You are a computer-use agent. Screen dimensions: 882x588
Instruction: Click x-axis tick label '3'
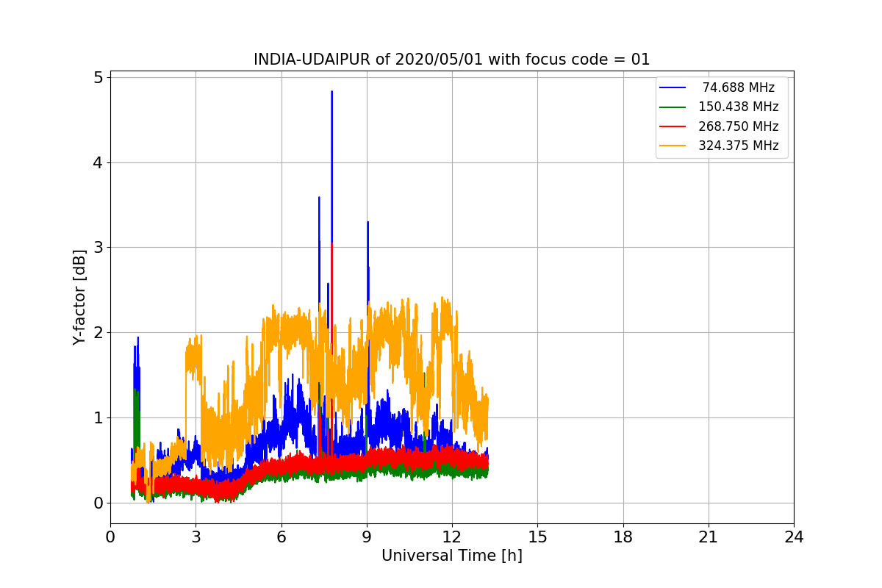[196, 537]
